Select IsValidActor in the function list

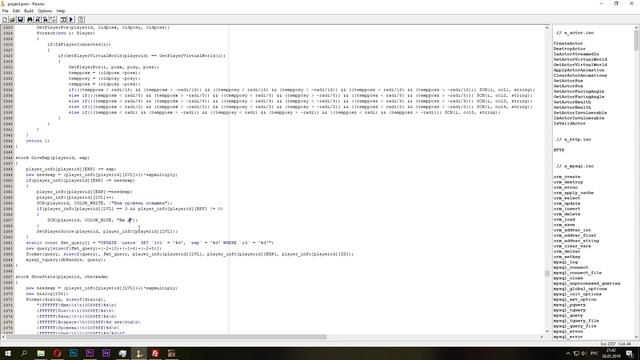tap(569, 123)
